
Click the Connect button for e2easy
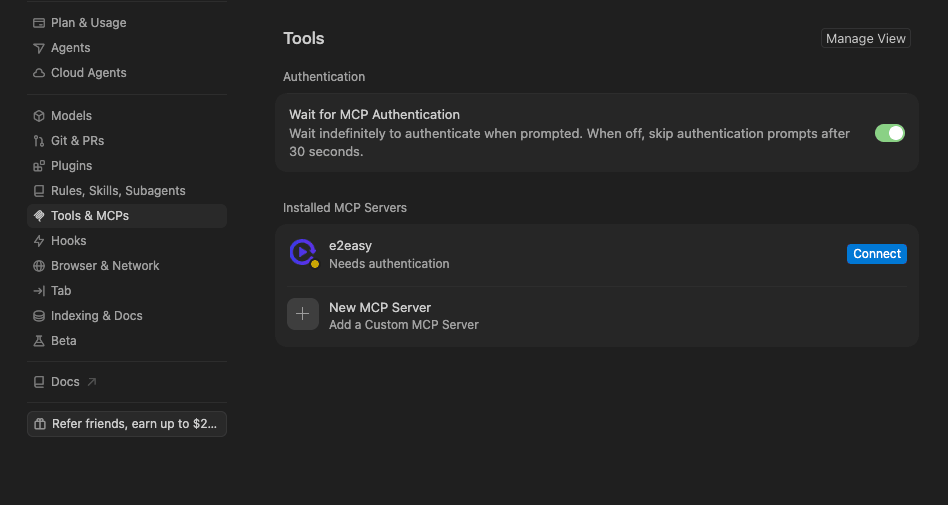click(x=877, y=254)
